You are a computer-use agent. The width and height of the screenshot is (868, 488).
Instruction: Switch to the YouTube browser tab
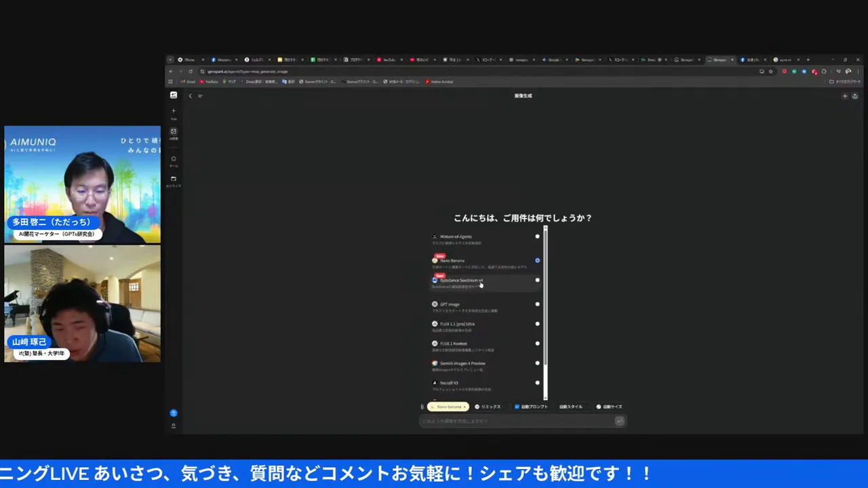390,60
